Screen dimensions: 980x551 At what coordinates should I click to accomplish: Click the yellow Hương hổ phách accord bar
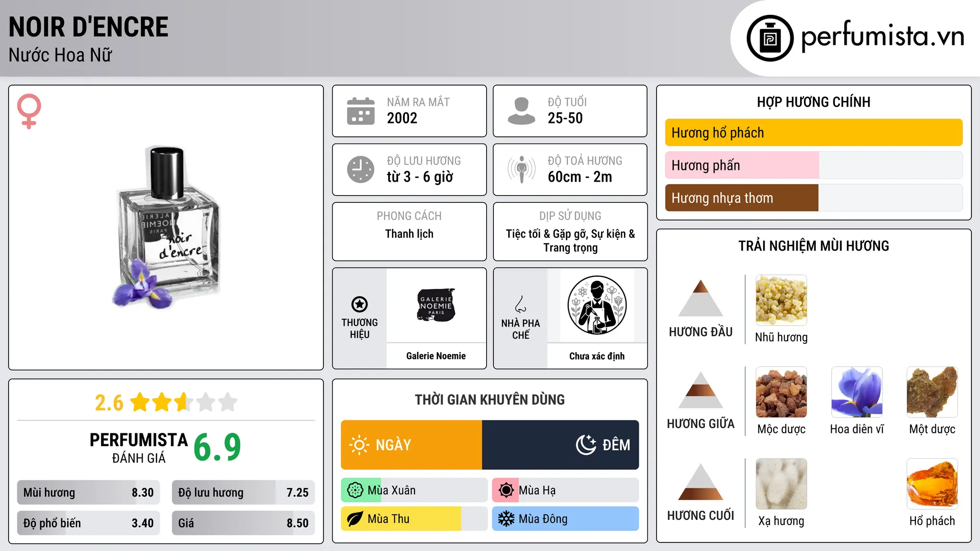(x=814, y=132)
